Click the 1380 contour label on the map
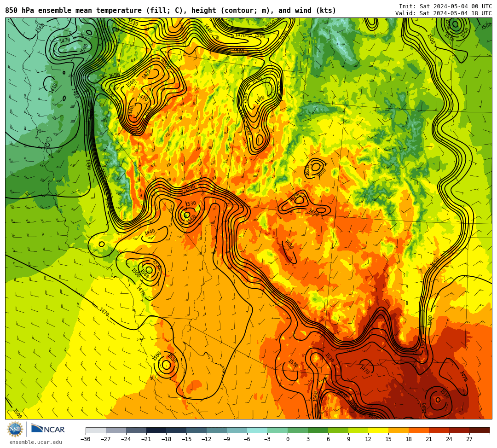The height and width of the screenshot is (448, 497). pyautogui.click(x=40, y=28)
